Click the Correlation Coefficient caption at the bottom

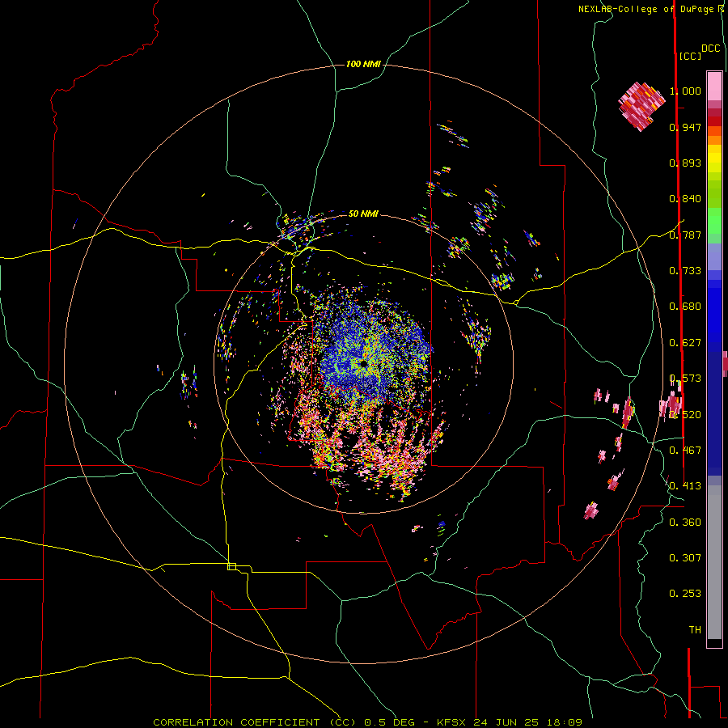tap(368, 722)
